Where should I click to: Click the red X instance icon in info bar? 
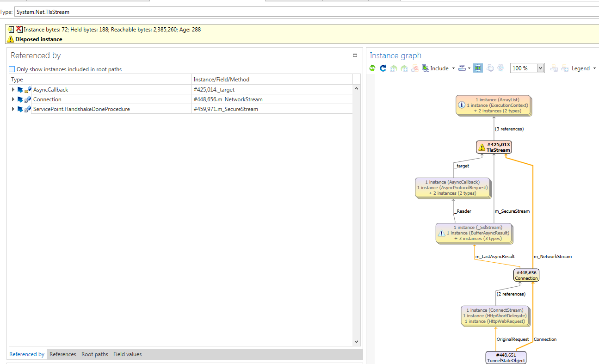coord(19,29)
